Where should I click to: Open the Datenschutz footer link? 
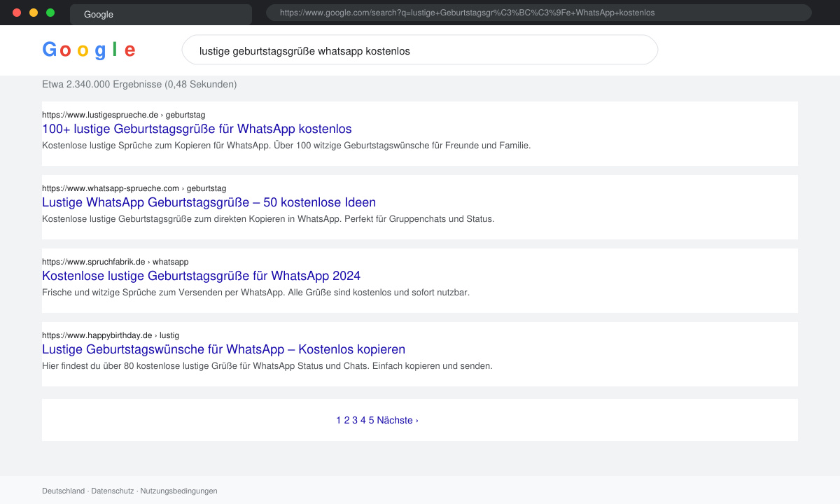(113, 491)
